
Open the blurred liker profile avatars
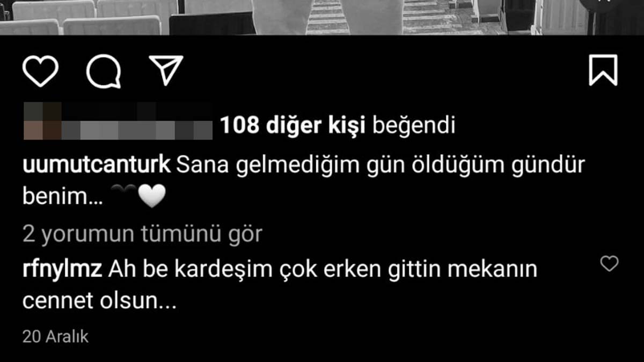(x=43, y=121)
